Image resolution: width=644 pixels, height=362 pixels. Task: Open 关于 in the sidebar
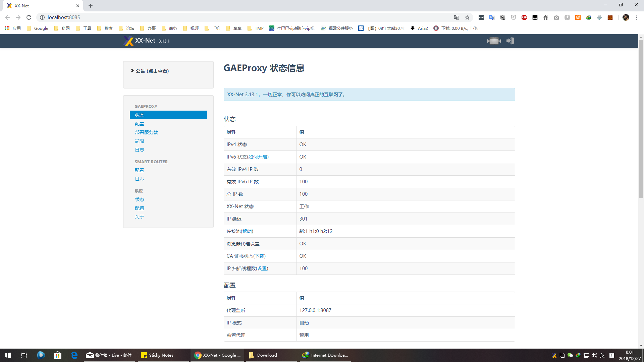click(140, 217)
